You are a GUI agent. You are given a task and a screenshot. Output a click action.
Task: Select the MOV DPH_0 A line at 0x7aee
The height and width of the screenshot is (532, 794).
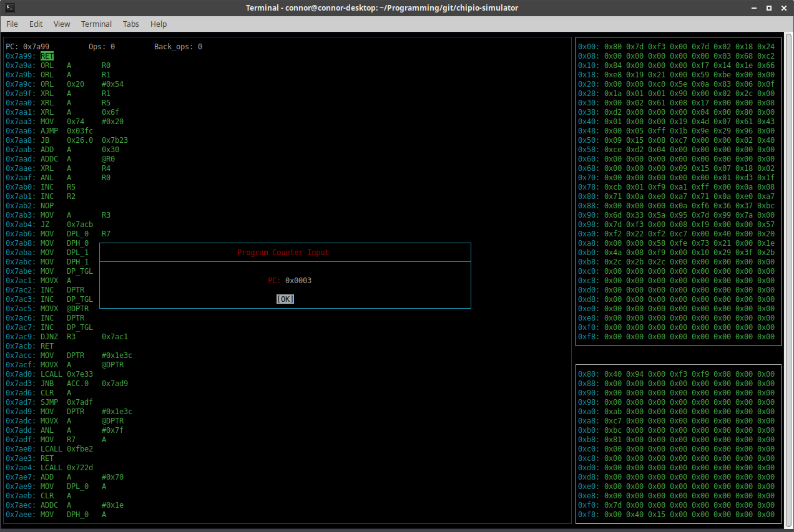(56, 515)
